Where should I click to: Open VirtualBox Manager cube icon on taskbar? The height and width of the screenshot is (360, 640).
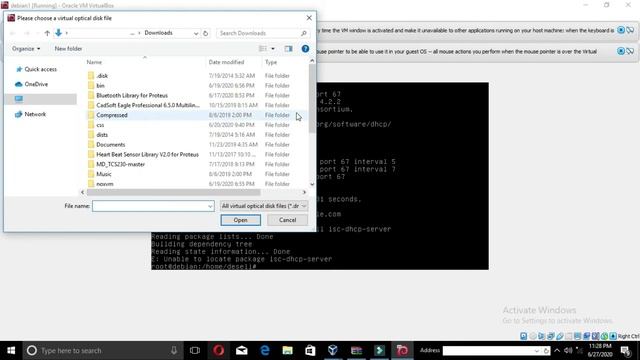[x=333, y=350]
